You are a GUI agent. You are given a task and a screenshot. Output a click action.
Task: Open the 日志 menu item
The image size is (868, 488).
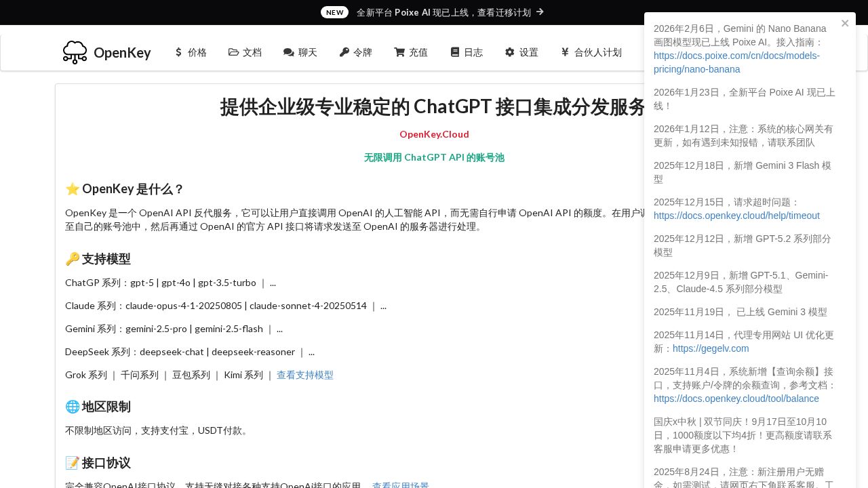coord(467,52)
